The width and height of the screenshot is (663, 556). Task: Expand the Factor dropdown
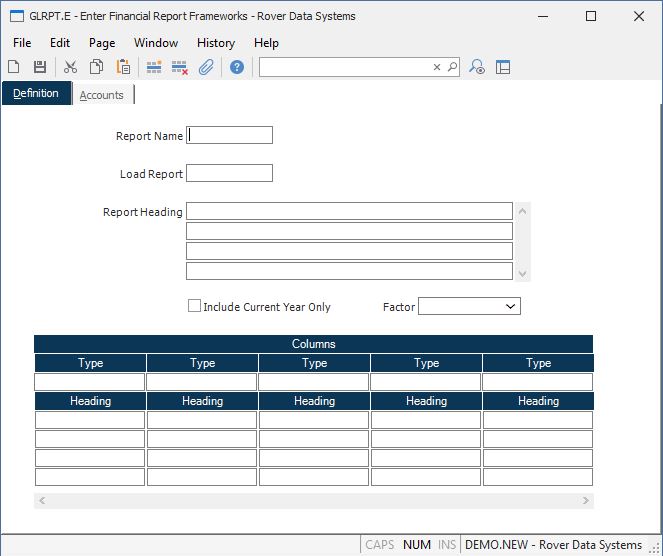[x=510, y=306]
